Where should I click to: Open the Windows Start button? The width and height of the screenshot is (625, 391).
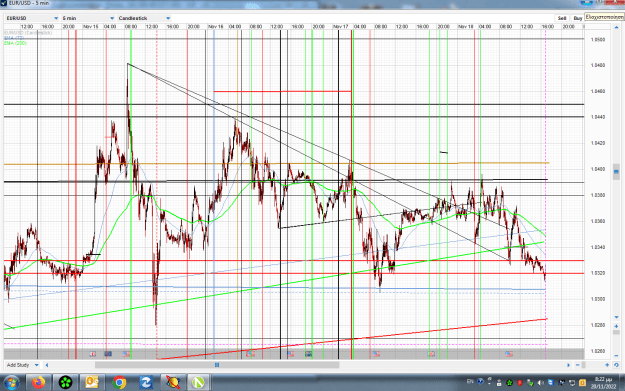11,383
